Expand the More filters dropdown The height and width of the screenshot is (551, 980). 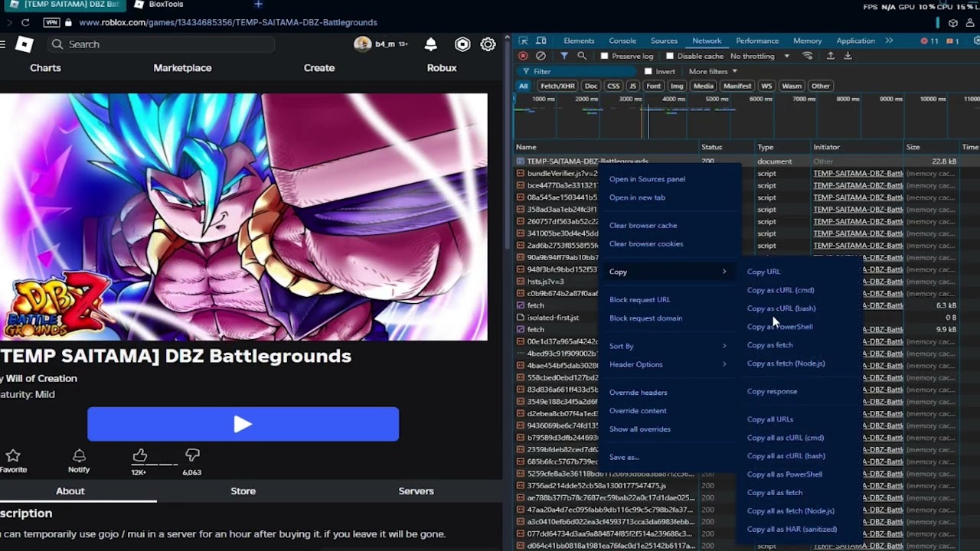tap(712, 71)
